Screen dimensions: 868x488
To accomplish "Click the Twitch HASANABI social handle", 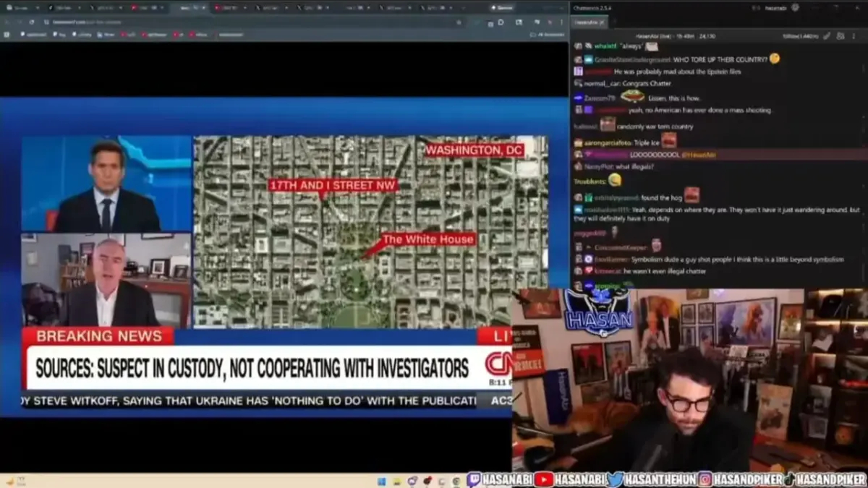I will (501, 479).
